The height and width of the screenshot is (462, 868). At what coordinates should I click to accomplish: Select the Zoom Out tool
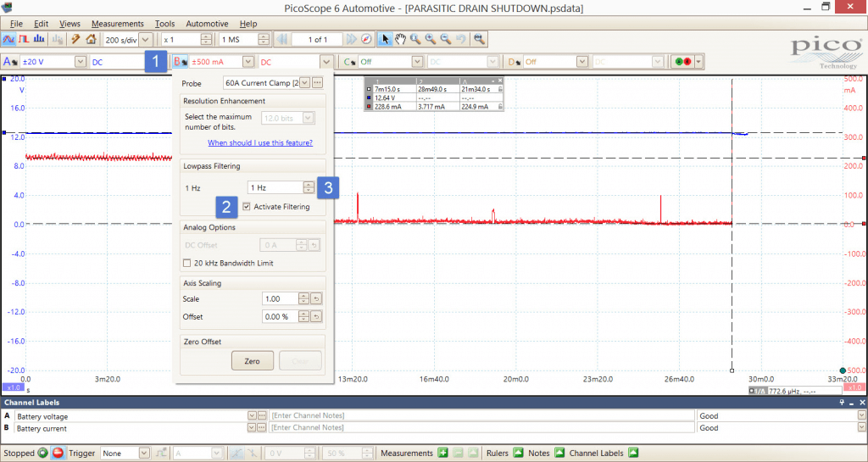[445, 39]
